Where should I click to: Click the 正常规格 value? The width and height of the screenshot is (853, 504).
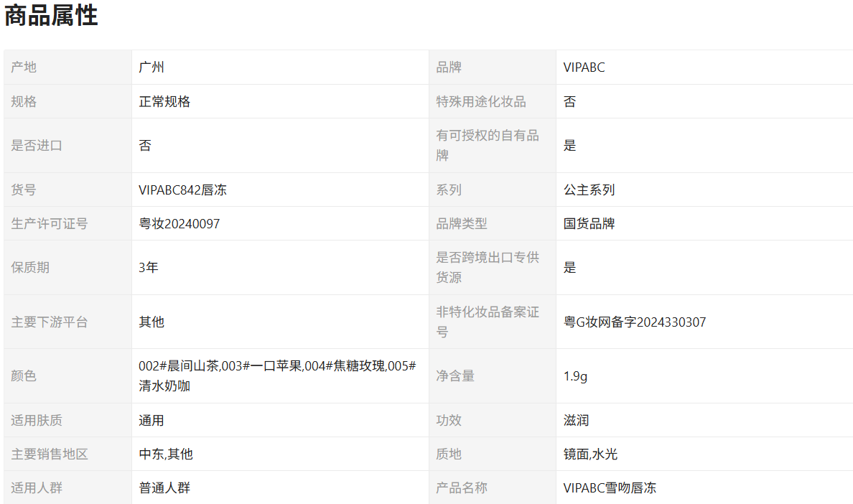pos(164,102)
